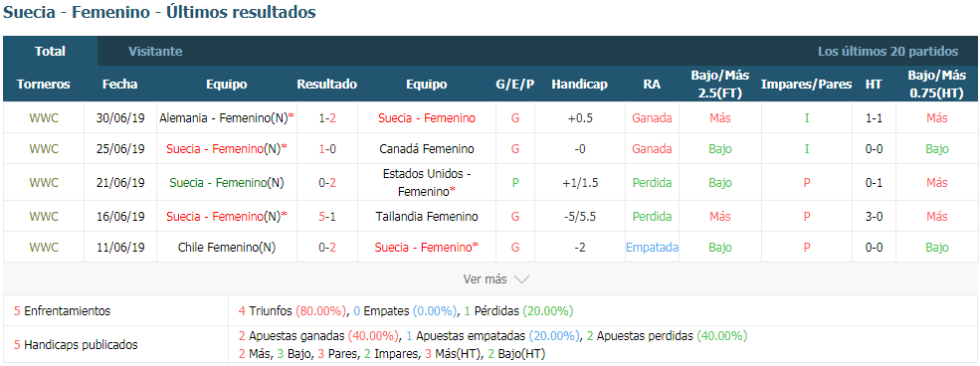The width and height of the screenshot is (980, 366).
Task: Click the Handicap column header
Action: click(579, 85)
